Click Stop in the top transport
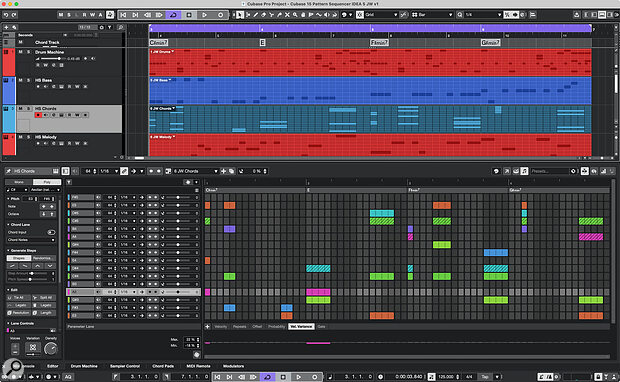 189,15
